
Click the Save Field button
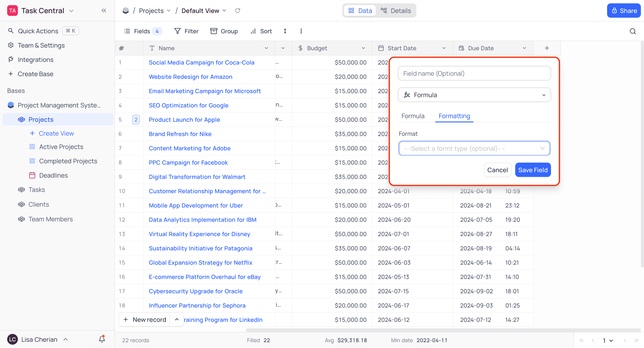click(532, 170)
